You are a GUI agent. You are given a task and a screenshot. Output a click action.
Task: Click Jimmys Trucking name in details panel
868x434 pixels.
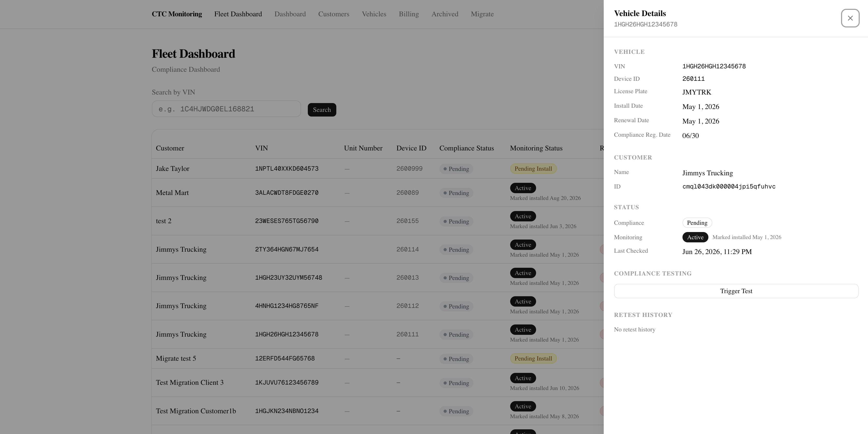(708, 173)
